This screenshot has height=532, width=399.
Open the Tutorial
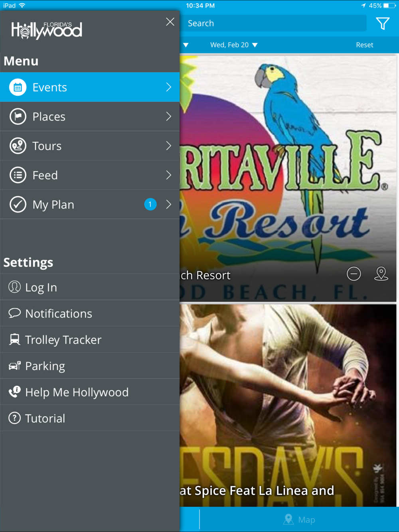(90, 418)
